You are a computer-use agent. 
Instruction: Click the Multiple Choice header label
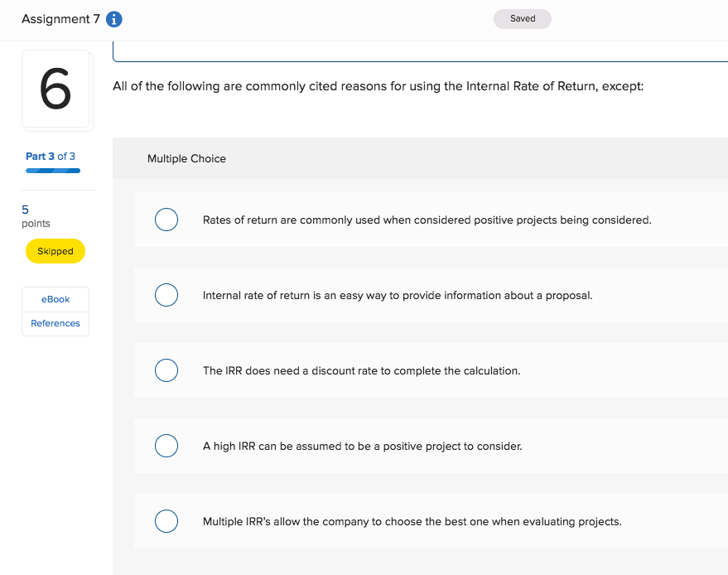point(186,158)
